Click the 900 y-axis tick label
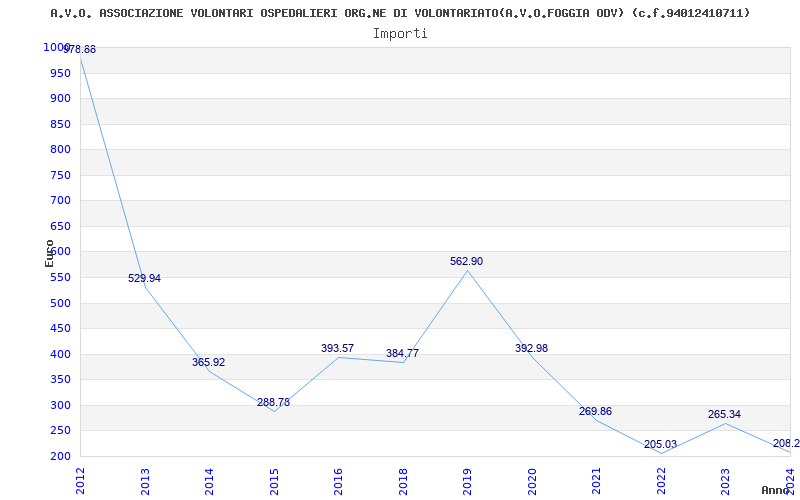This screenshot has width=800, height=500. click(x=61, y=98)
